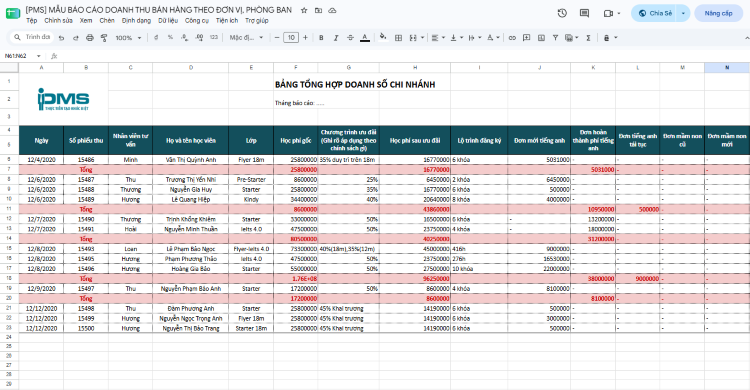Move document to folder icon
Viewport: 750px width, 390px height.
pos(318,10)
